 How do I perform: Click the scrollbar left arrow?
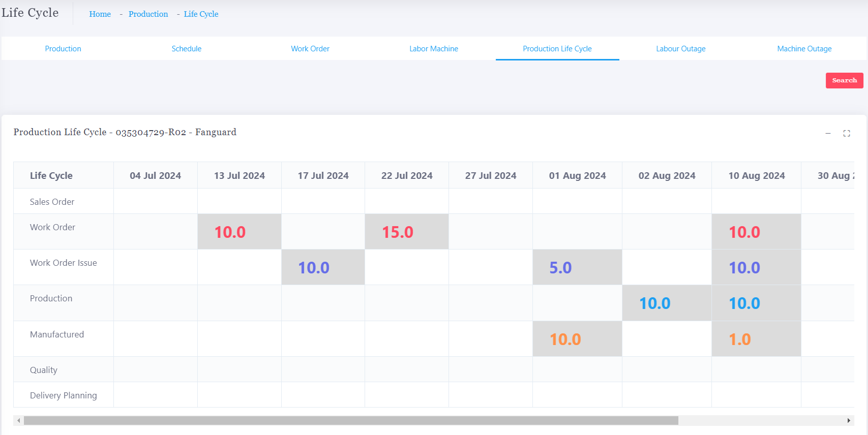(19, 421)
